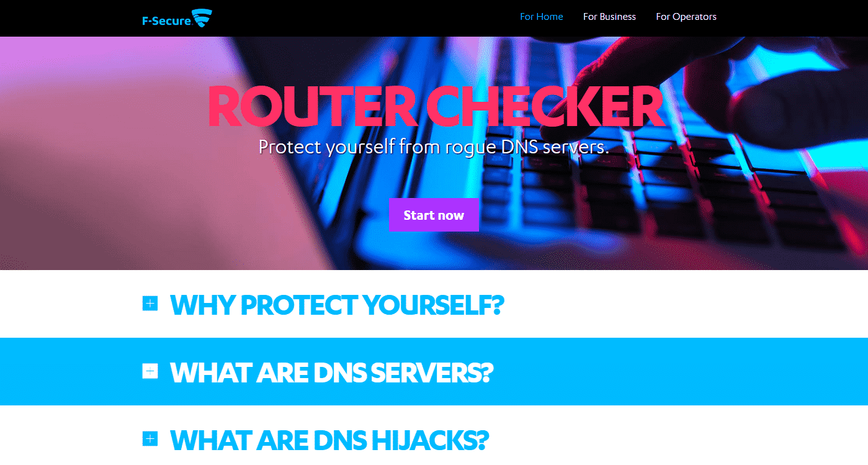
Task: Click the Start now button
Action: pos(434,215)
